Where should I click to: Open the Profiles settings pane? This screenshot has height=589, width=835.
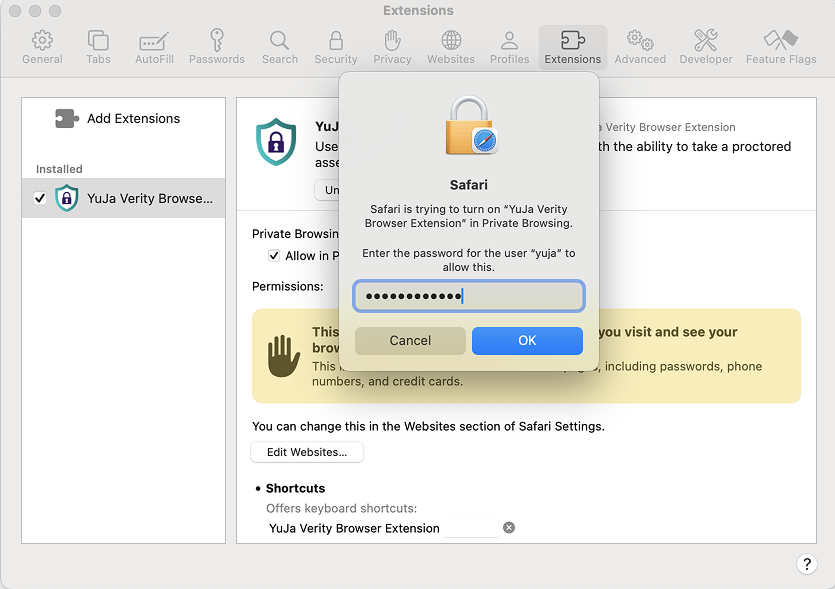[509, 47]
